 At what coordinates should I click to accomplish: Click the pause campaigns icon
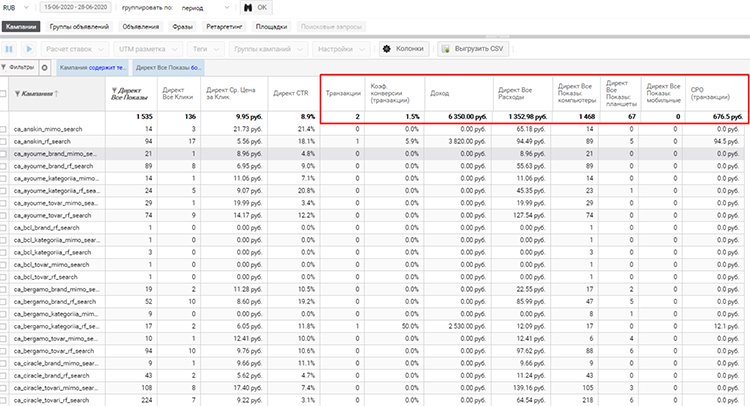9,49
